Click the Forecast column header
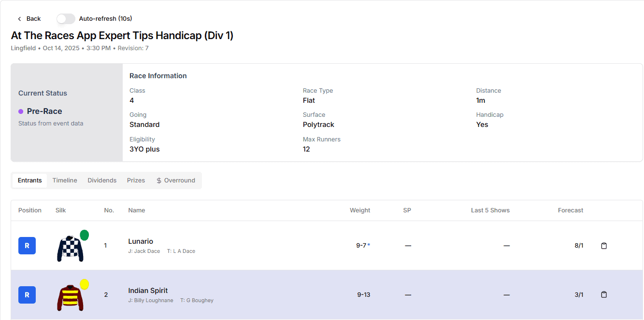 click(570, 210)
